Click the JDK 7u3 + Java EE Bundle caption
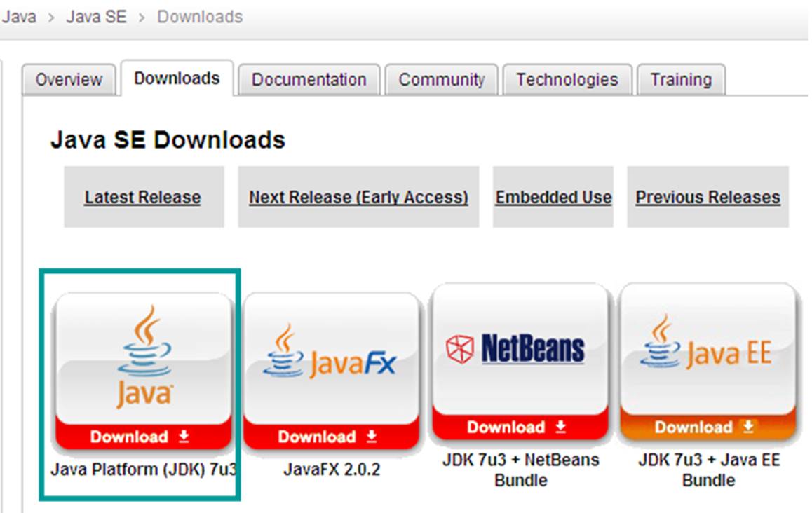 pyautogui.click(x=708, y=470)
